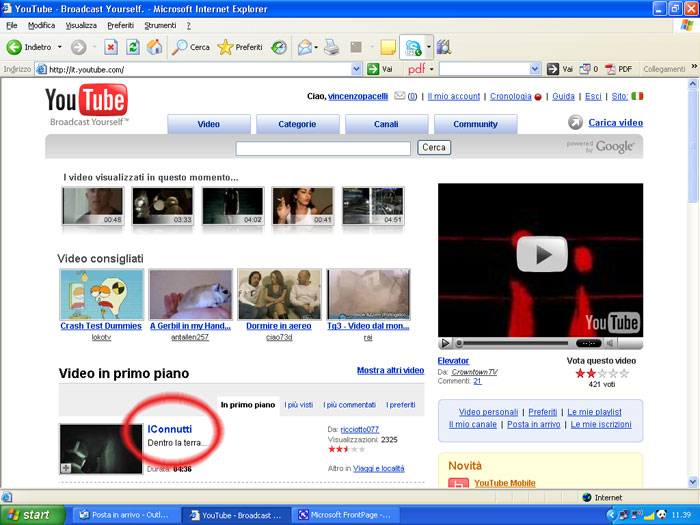Expand the Messenger button dropdown arrow

point(429,47)
